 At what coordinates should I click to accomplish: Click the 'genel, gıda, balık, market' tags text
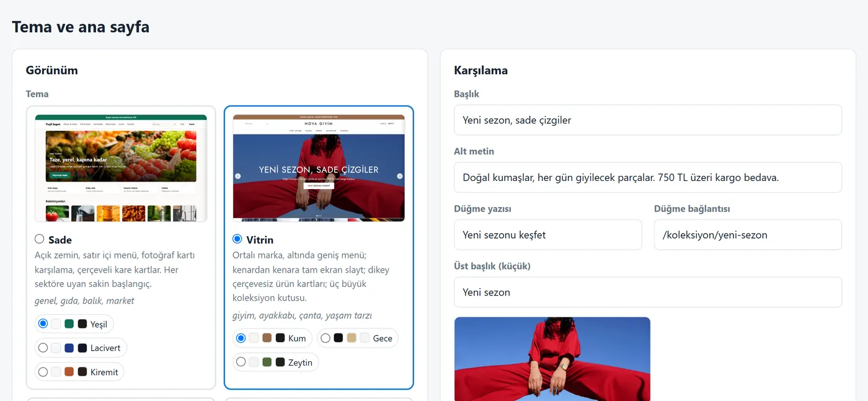[x=84, y=301]
